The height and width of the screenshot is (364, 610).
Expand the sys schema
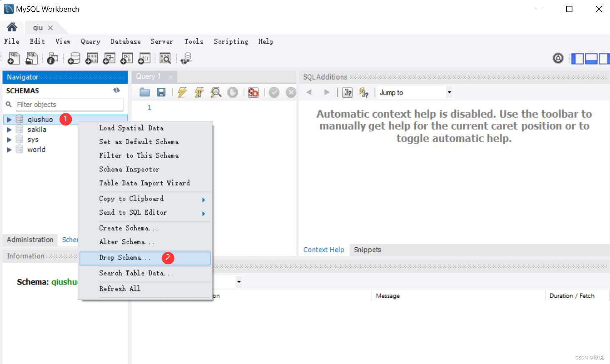point(9,140)
